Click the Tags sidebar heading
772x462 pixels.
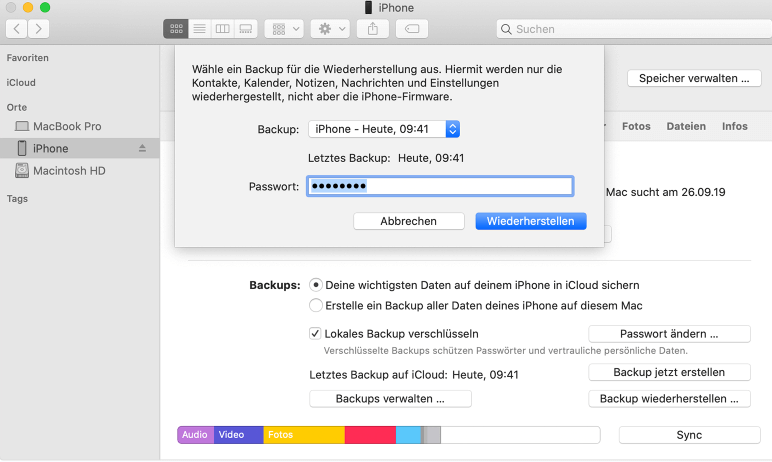point(17,198)
